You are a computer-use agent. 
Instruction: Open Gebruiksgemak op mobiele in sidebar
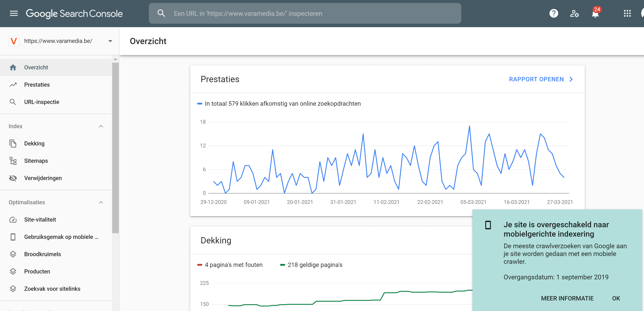[x=56, y=237]
